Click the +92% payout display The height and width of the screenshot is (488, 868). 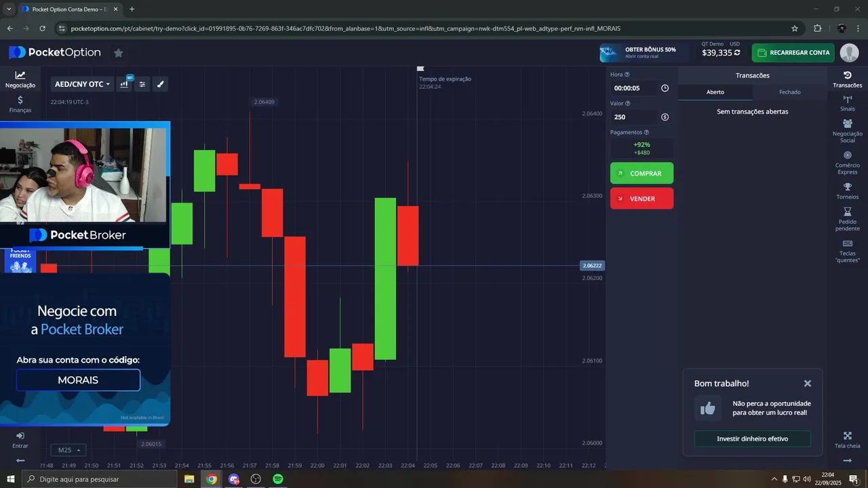(642, 148)
